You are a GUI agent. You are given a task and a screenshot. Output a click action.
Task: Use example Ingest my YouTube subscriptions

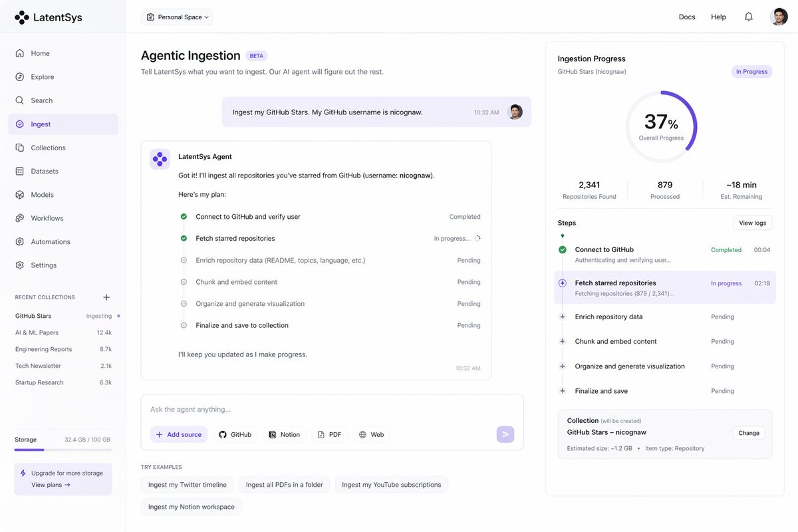(x=392, y=485)
